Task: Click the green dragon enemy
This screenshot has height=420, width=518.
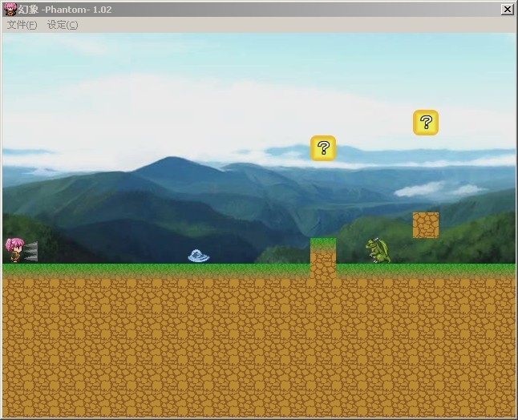Action: 378,251
